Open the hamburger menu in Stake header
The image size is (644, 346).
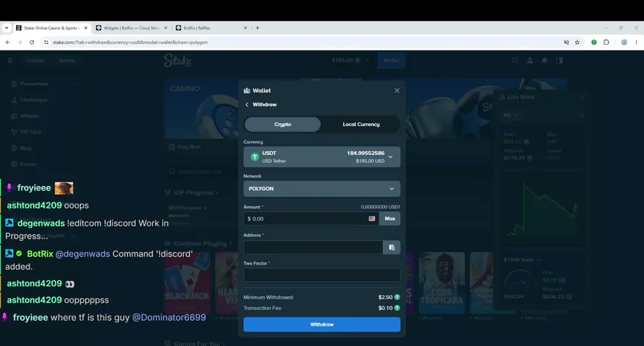[10, 61]
